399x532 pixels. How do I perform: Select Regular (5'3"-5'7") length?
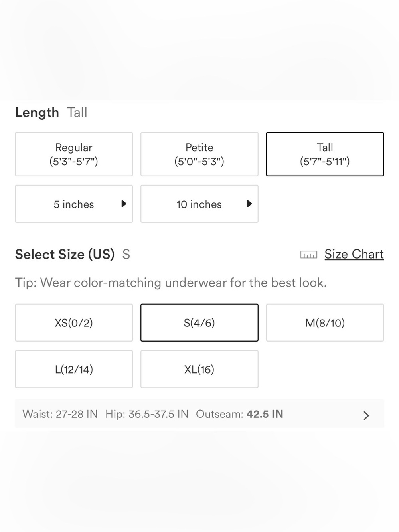pos(74,154)
